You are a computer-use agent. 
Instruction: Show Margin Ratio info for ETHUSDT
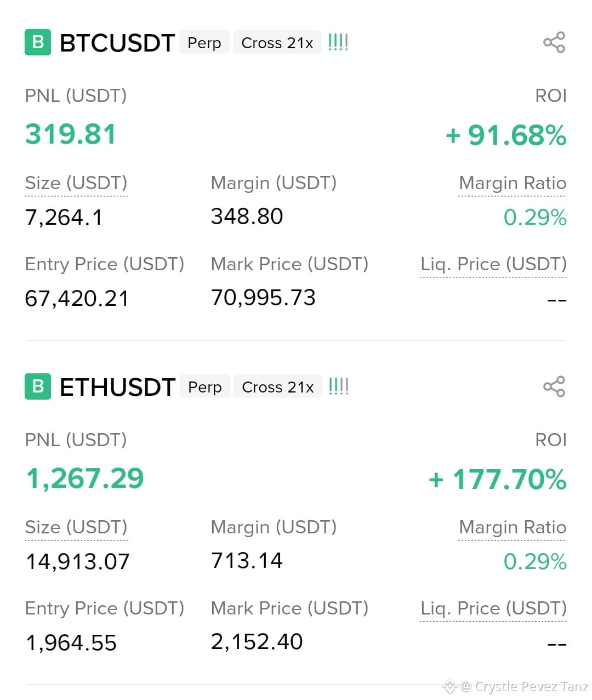(x=513, y=527)
